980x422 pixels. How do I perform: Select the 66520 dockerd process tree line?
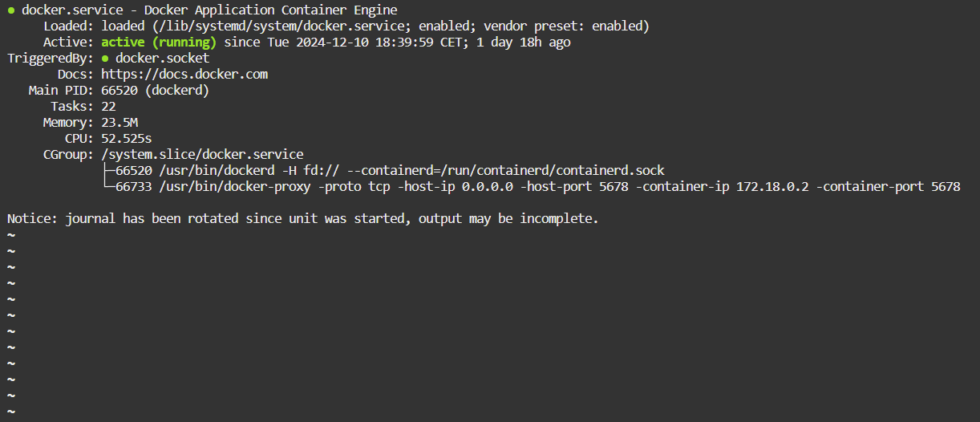pos(390,171)
